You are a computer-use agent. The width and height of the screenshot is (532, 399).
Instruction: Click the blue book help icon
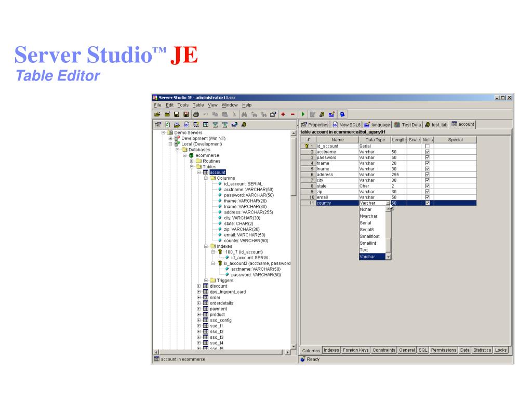342,114
